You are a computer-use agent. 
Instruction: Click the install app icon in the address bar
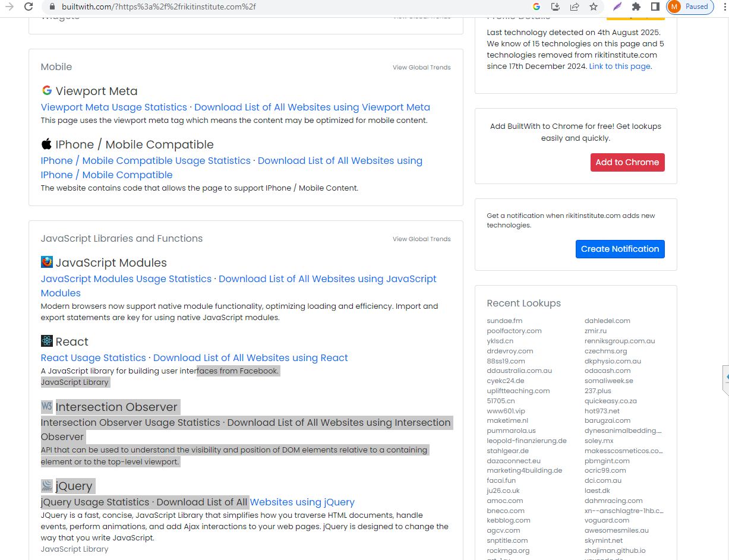coord(556,7)
